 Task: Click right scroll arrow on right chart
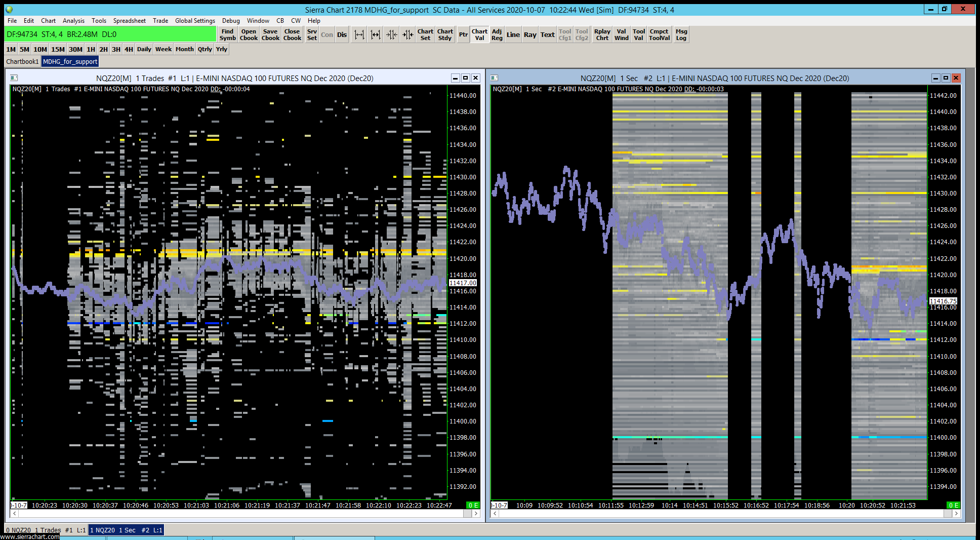(956, 514)
